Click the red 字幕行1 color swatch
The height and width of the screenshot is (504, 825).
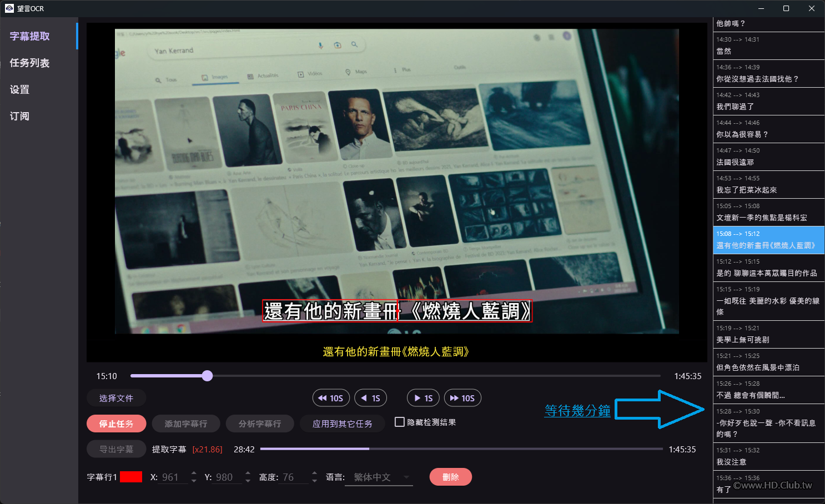130,477
